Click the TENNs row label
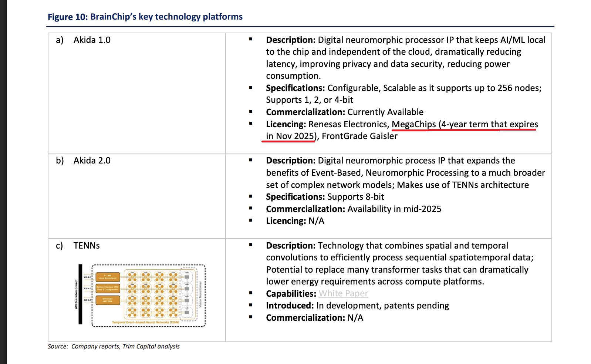The height and width of the screenshot is (364, 591). [87, 246]
